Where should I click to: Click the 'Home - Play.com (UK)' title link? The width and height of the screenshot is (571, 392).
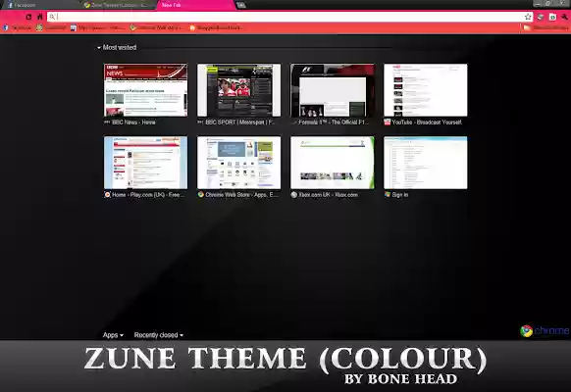tap(148, 195)
